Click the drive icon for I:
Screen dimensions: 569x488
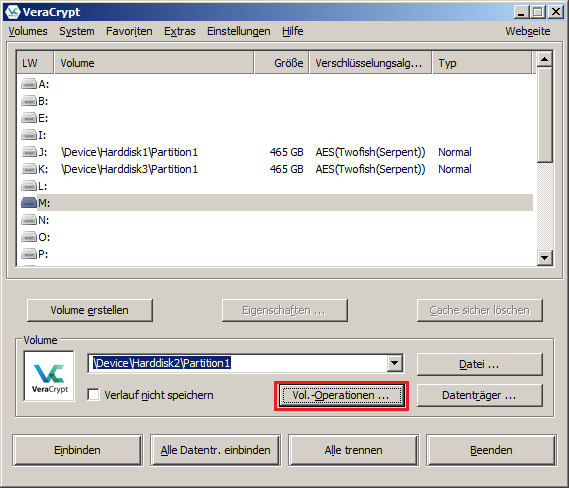(29, 135)
